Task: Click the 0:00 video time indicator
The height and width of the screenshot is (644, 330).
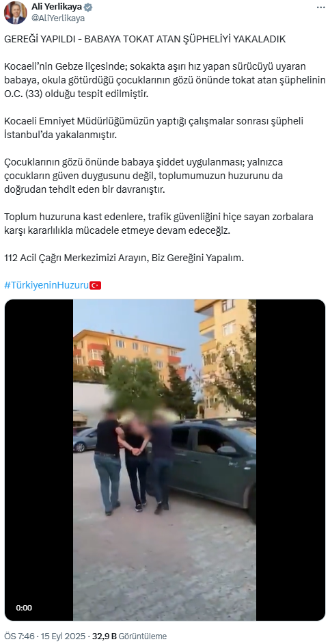Action: click(24, 608)
